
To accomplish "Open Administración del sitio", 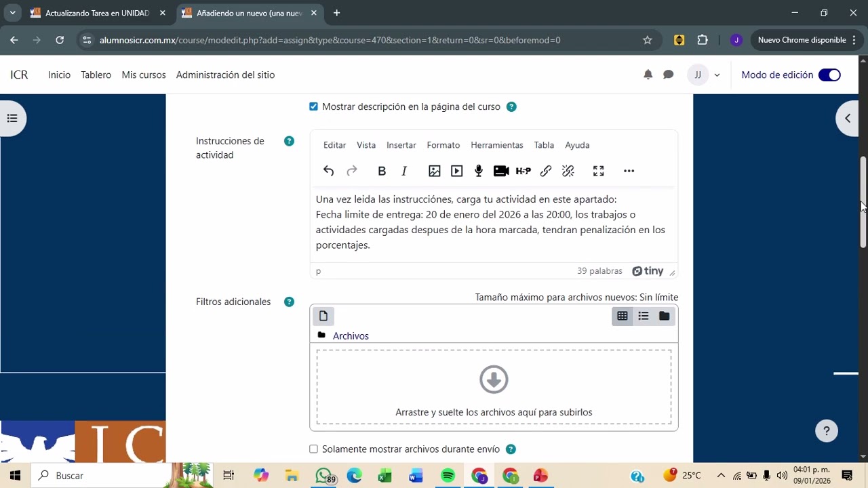I will click(x=225, y=75).
